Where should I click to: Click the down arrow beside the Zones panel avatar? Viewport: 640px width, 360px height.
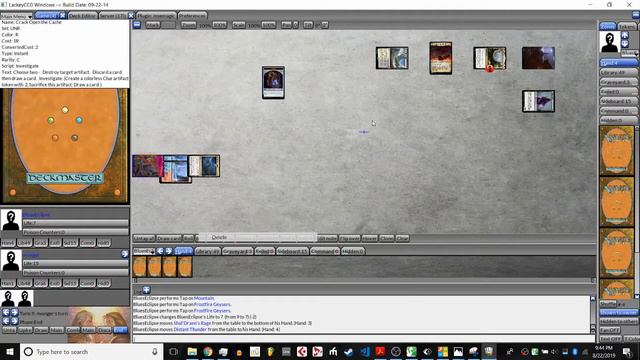point(624,43)
